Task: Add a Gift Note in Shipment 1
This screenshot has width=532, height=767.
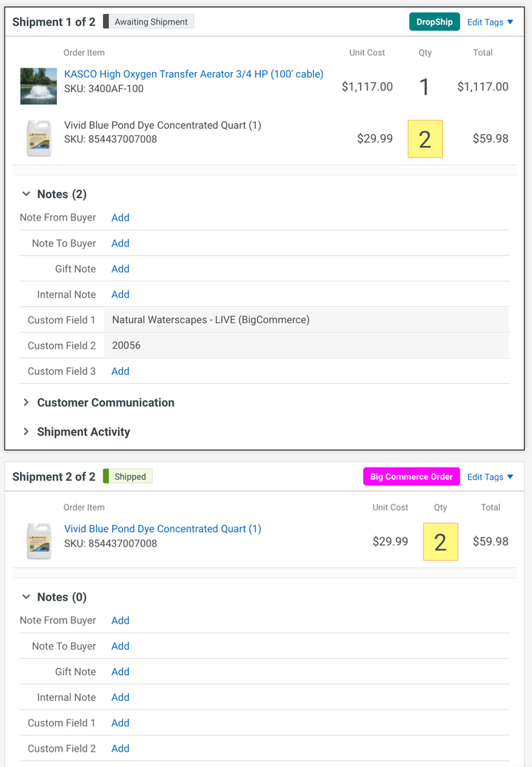Action: pos(121,269)
